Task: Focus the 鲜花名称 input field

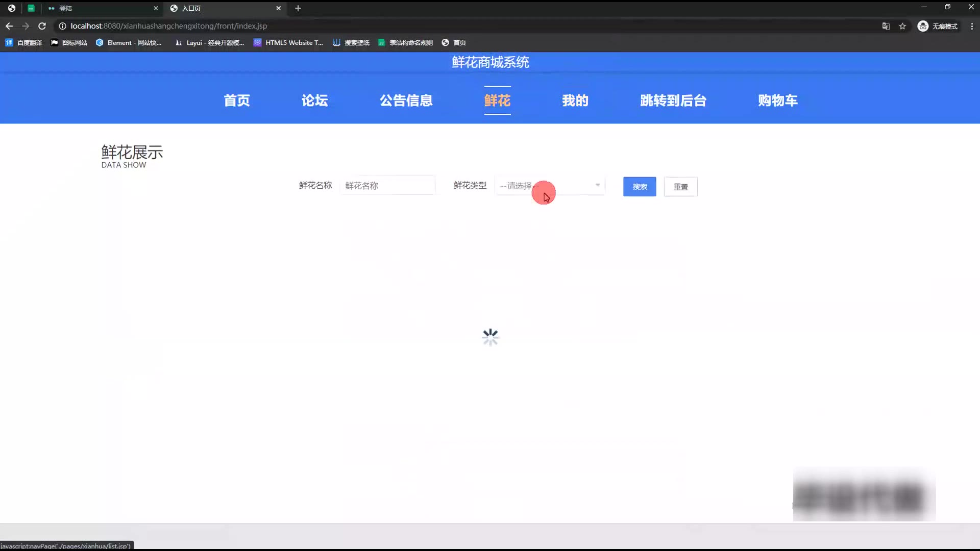Action: [387, 186]
